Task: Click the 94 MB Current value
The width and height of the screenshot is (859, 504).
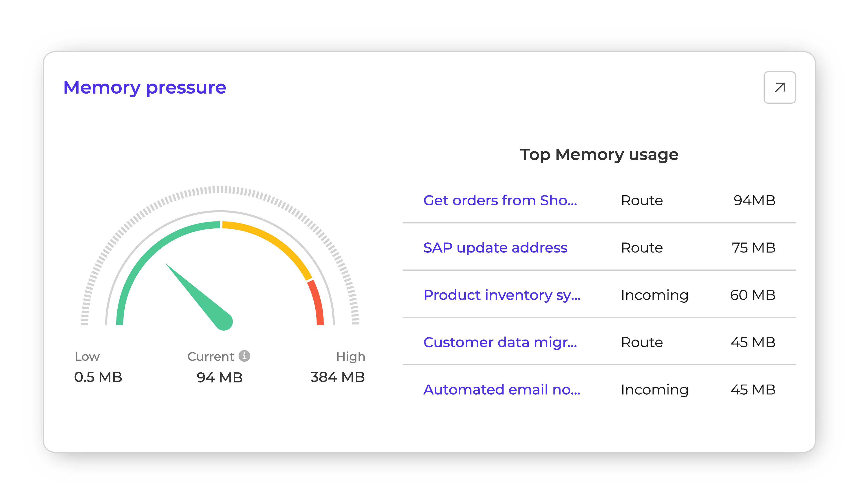Action: point(219,377)
